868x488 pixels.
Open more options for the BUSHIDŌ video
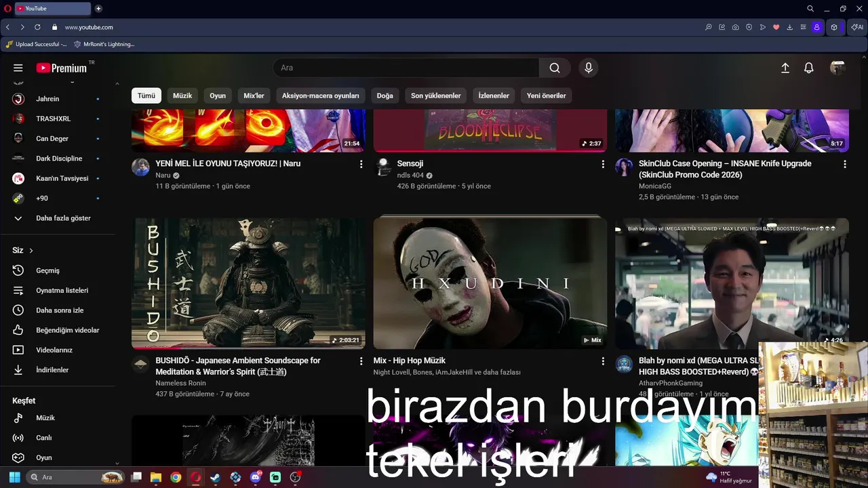tap(361, 361)
